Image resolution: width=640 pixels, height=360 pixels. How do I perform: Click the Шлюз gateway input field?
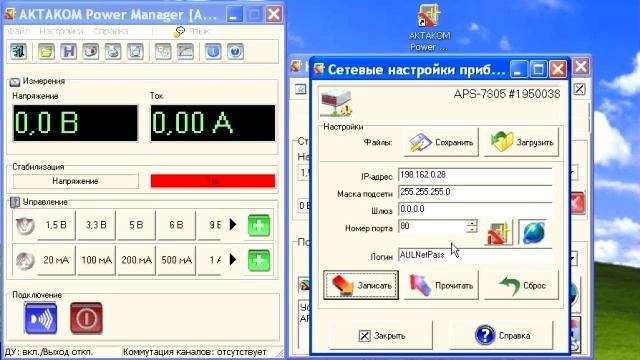(475, 209)
